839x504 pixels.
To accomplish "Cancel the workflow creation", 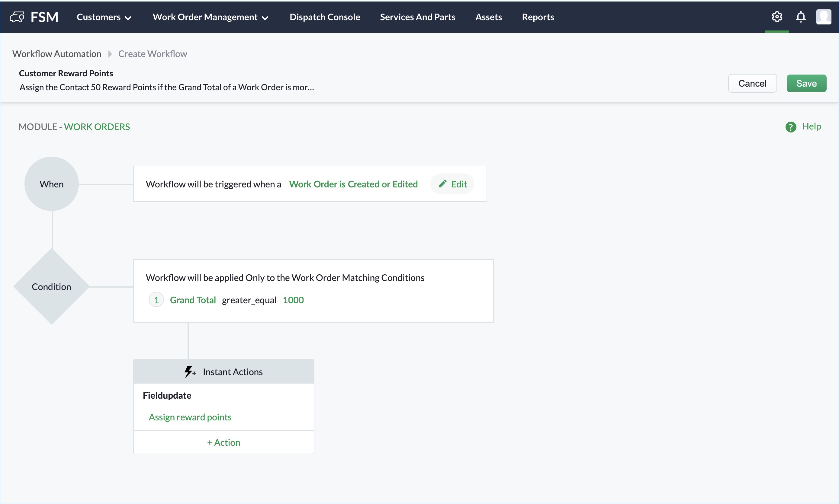I will 752,83.
